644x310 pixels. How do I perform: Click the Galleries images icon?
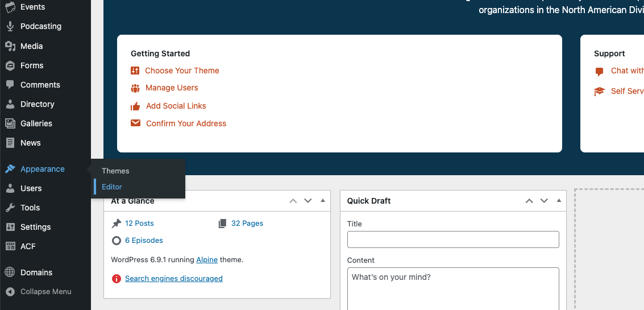[10, 123]
